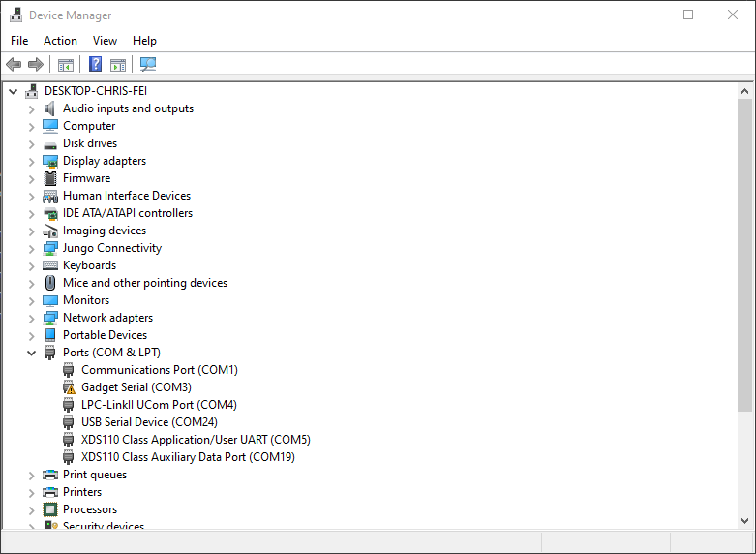Click the Jungo Connectivity icon

(x=50, y=248)
